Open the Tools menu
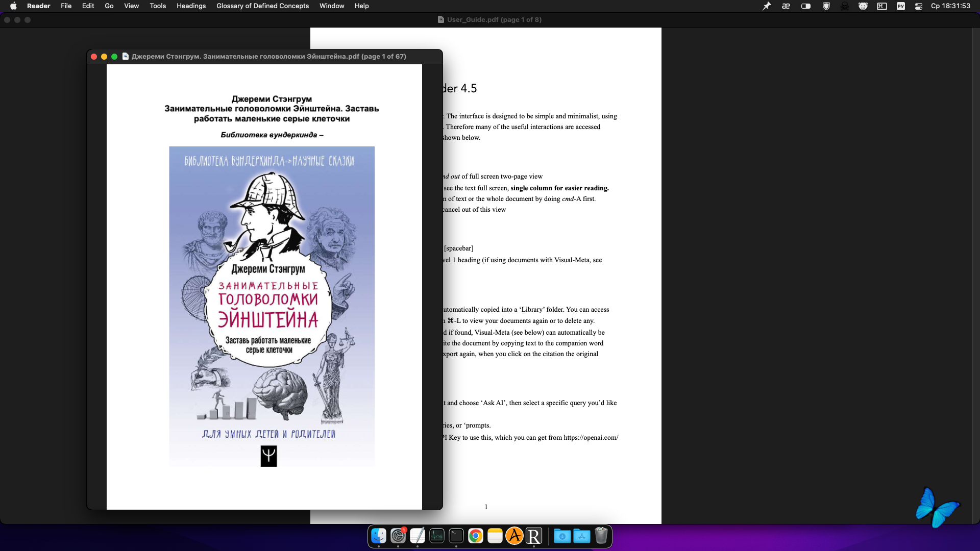 [158, 6]
